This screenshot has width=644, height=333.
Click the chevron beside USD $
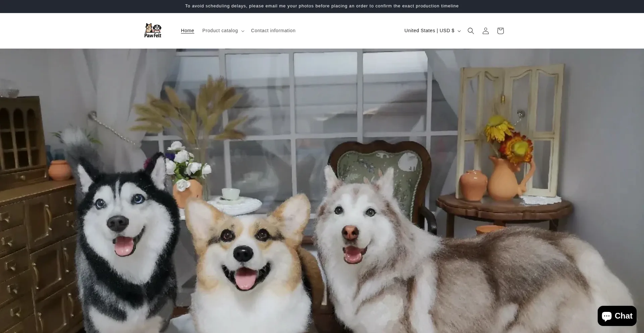[459, 31]
